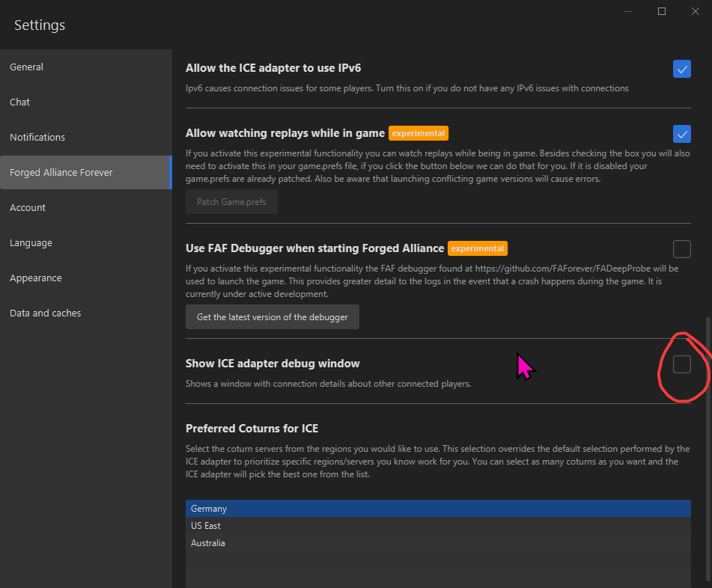Click the settings pane vertical scrollbar
The width and height of the screenshot is (712, 588).
coord(708,449)
